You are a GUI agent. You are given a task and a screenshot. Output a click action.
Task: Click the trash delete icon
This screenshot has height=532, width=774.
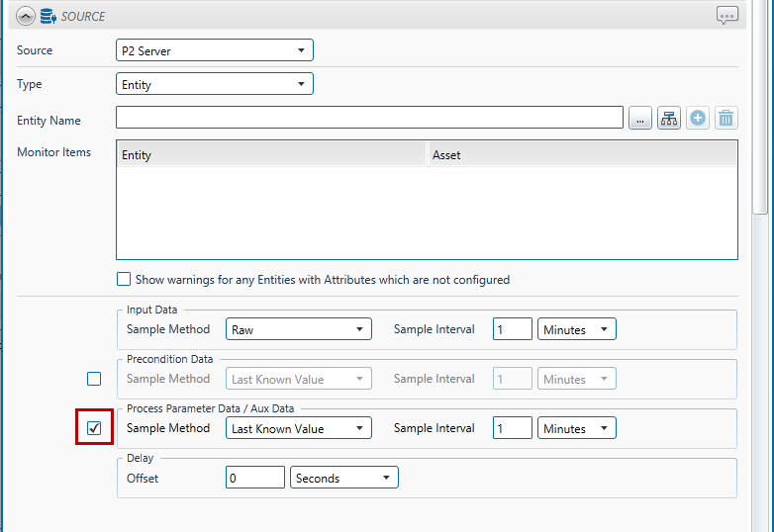[726, 119]
